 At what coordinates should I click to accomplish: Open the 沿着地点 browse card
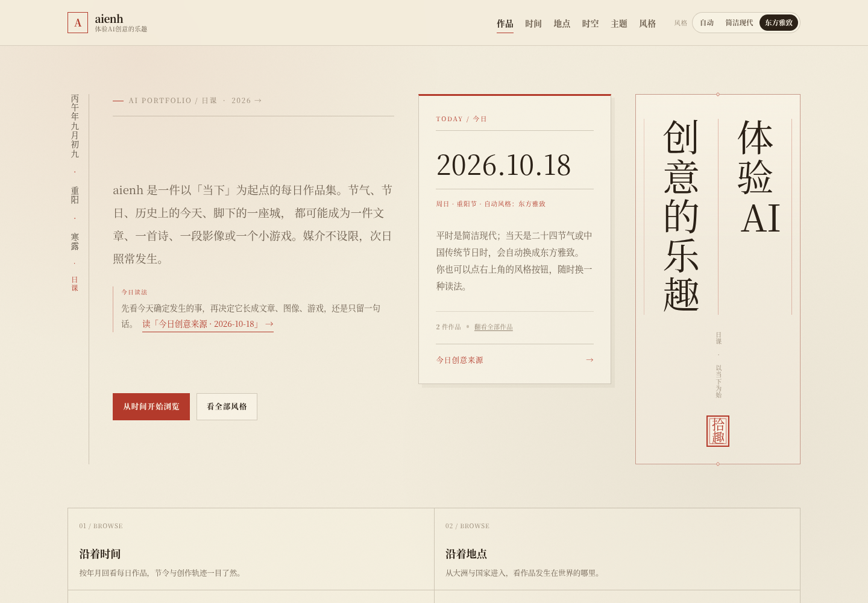pyautogui.click(x=617, y=549)
